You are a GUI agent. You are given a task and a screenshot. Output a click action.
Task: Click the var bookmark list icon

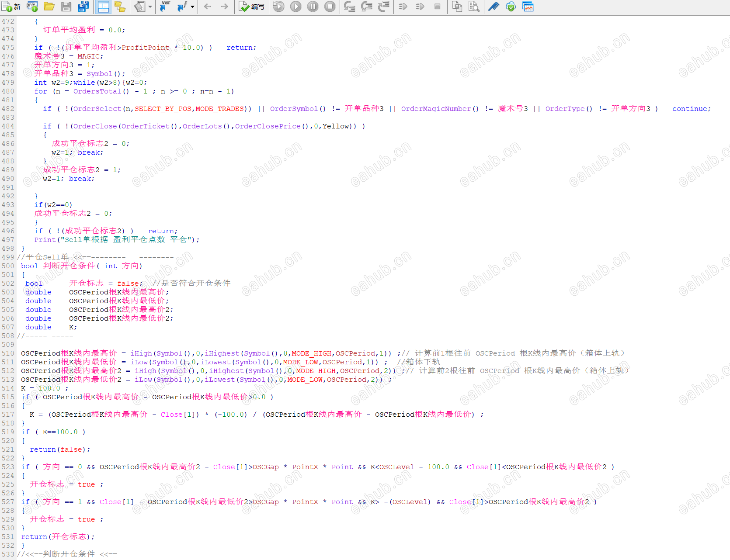(x=165, y=7)
